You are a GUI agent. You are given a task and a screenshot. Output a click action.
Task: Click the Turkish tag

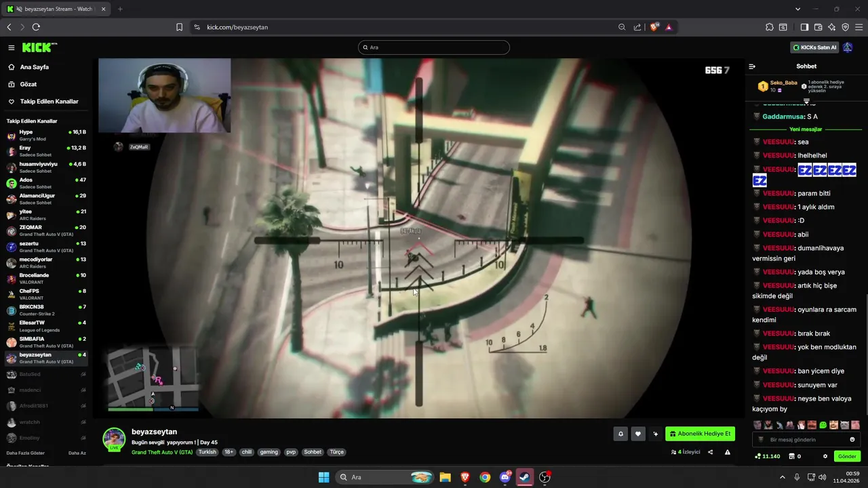pyautogui.click(x=207, y=452)
